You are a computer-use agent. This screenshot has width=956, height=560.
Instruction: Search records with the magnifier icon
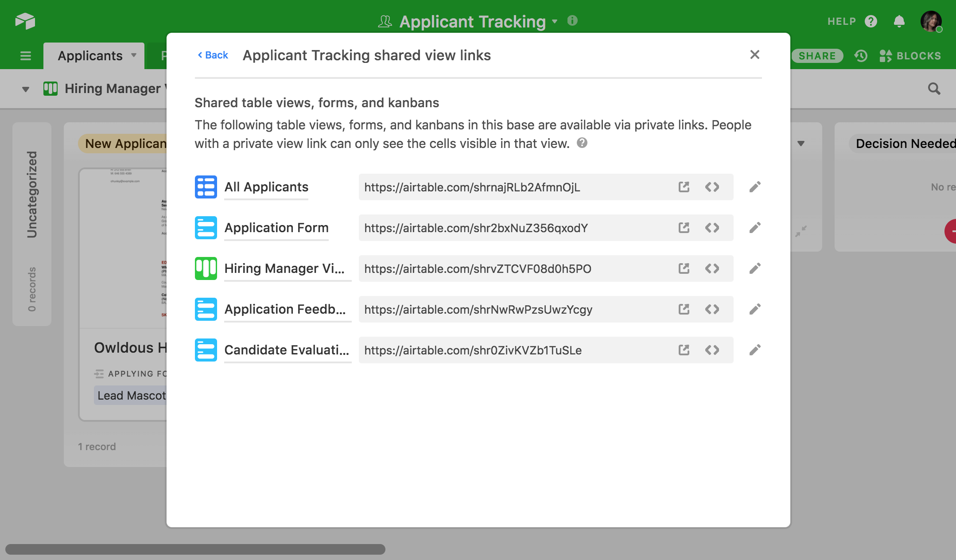coord(934,89)
